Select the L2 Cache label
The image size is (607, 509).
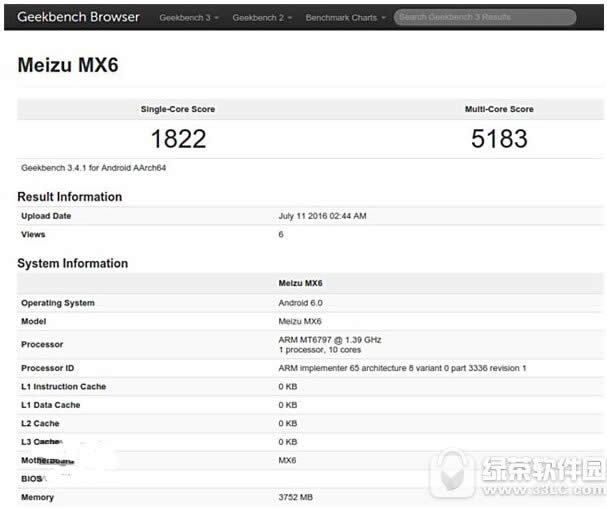[x=40, y=423]
